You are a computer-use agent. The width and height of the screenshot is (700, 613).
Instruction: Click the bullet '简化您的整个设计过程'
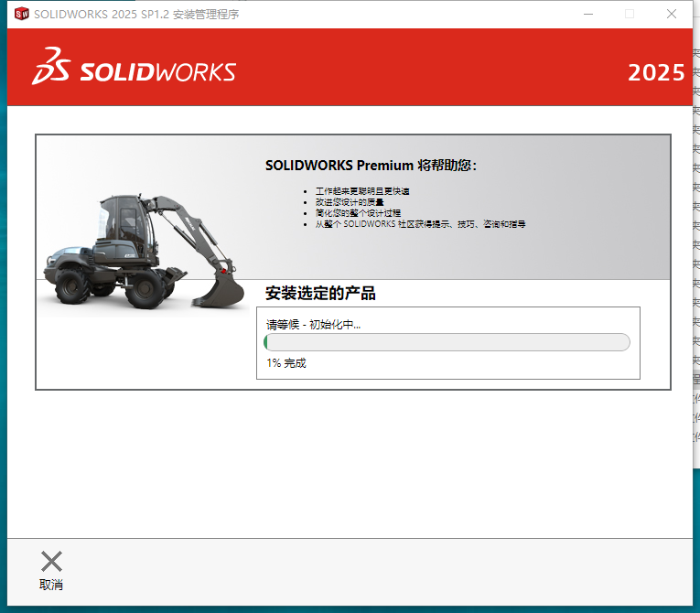(x=358, y=213)
